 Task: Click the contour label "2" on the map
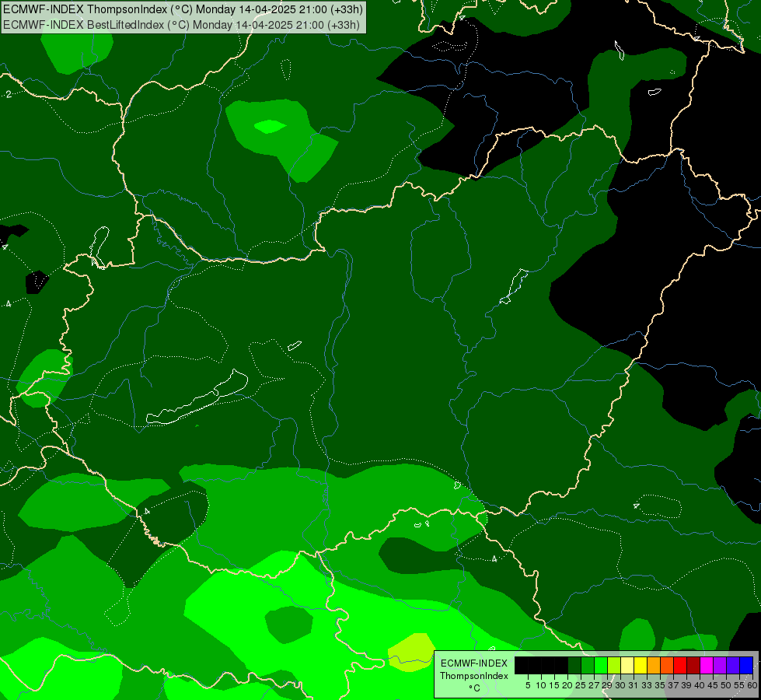[9, 94]
